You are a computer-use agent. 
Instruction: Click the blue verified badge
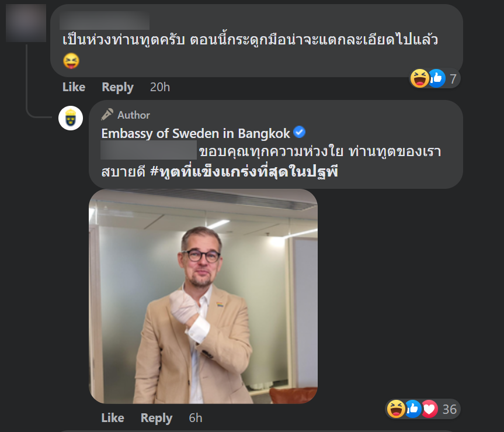[x=299, y=132]
